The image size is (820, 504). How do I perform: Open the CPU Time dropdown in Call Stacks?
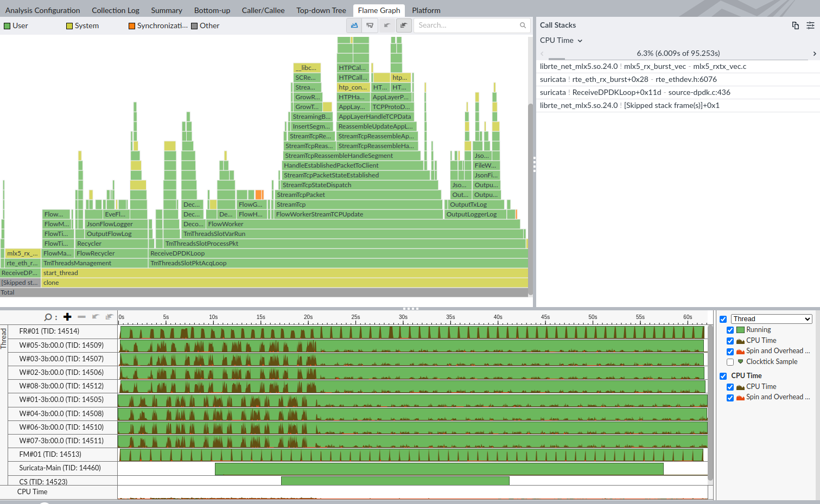[559, 40]
